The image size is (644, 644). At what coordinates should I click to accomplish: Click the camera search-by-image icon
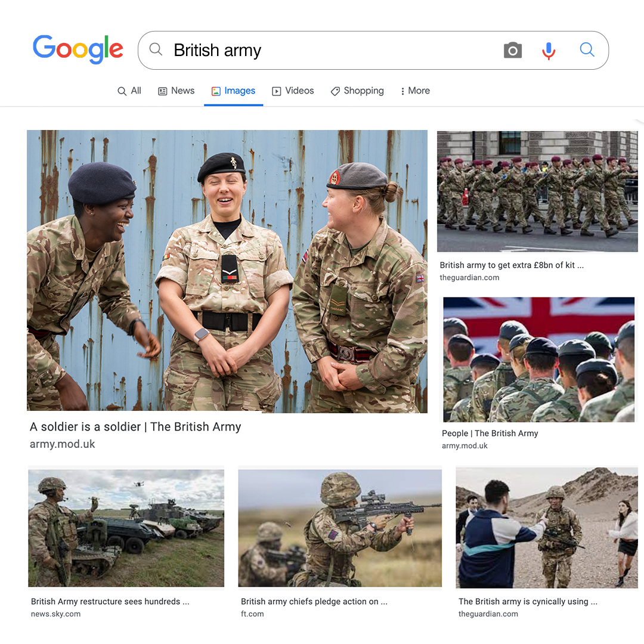click(513, 50)
